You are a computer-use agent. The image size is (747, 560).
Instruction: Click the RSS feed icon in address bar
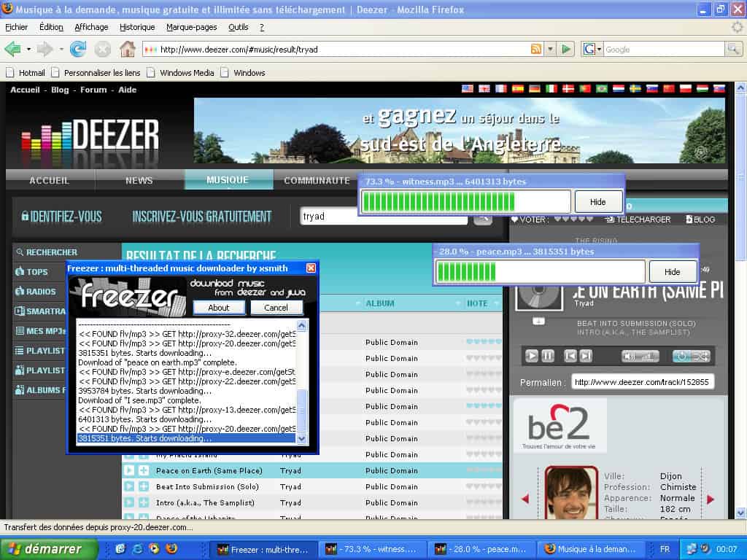tap(536, 50)
